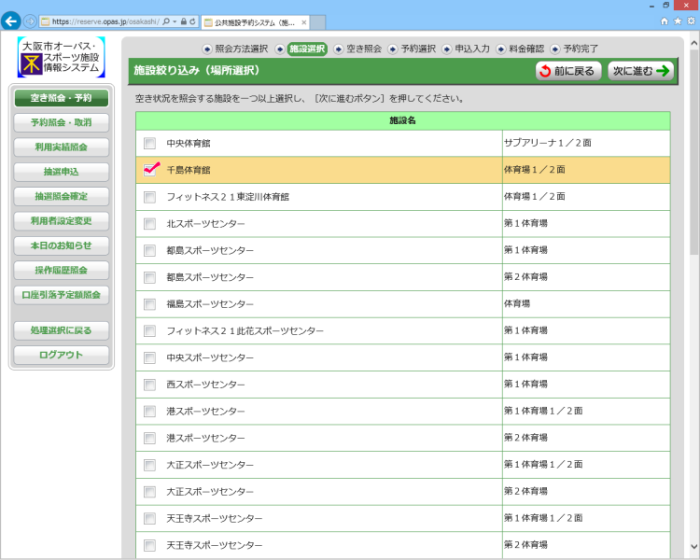Image resolution: width=700 pixels, height=560 pixels.
Task: Click the 予約選択 step bullet icon
Action: [392, 49]
